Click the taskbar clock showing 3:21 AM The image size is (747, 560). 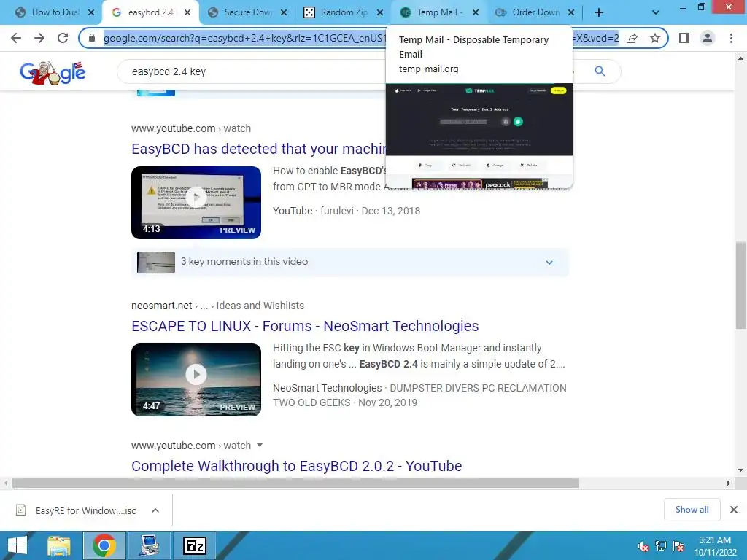(x=715, y=546)
